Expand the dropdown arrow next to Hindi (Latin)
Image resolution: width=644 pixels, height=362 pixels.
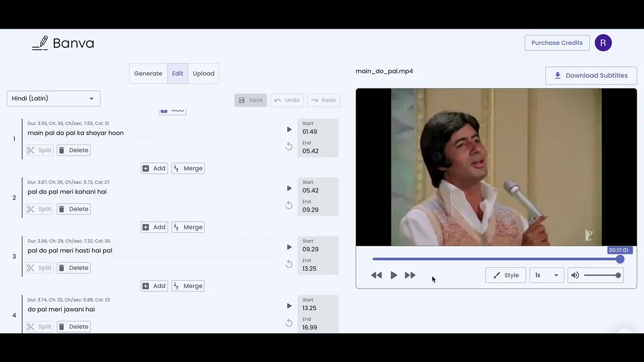coord(91,98)
